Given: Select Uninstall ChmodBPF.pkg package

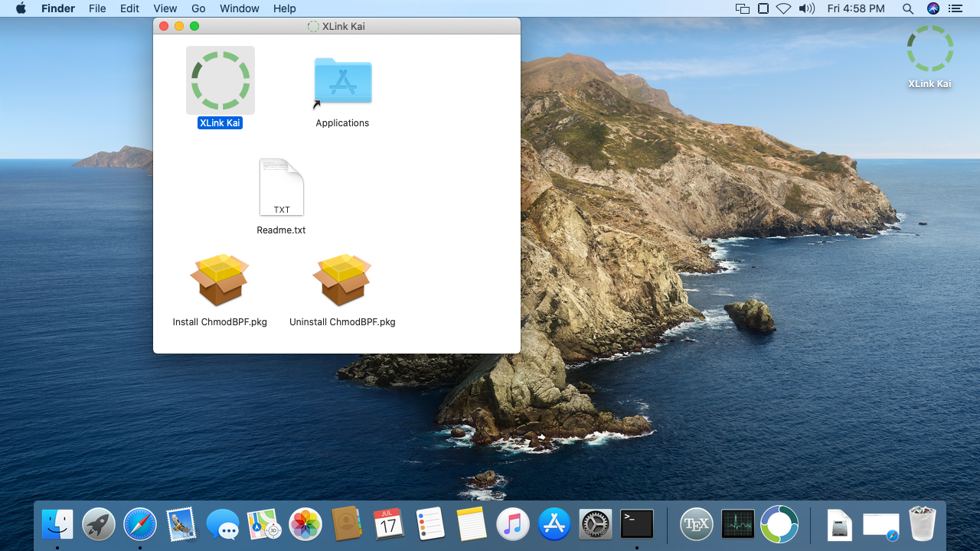Looking at the screenshot, I should 342,280.
